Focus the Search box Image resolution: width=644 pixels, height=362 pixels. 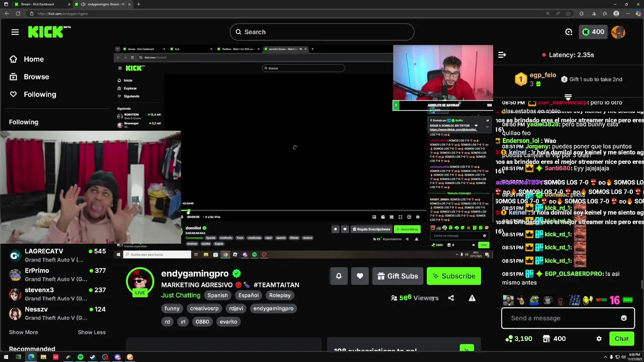click(322, 32)
